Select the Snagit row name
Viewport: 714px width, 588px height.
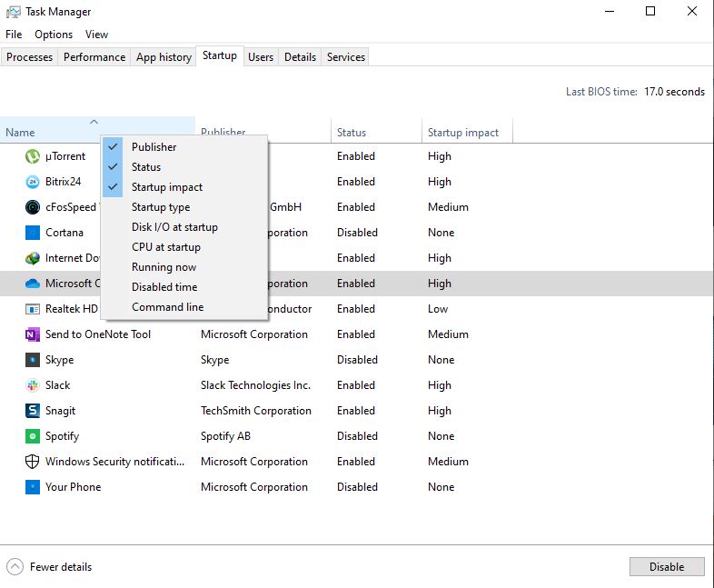tap(60, 411)
